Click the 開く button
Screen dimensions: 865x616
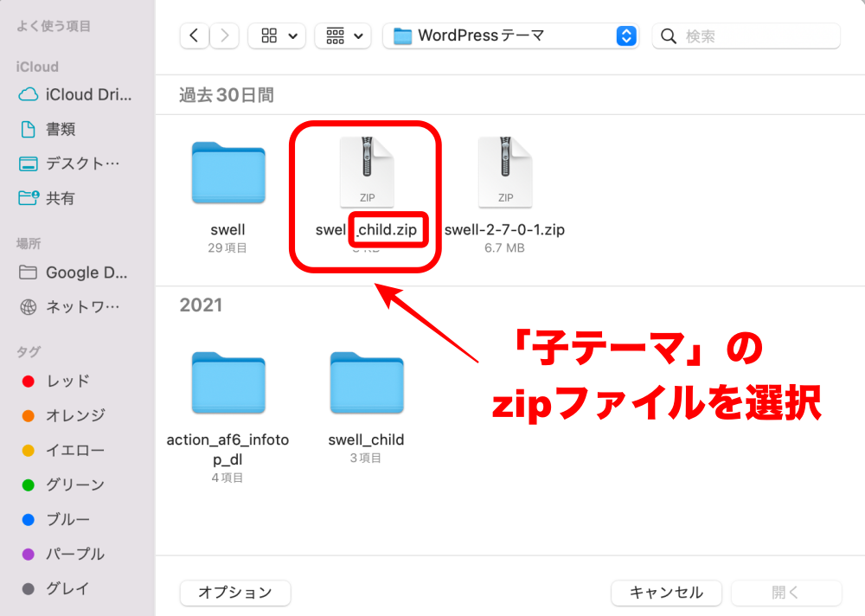(x=786, y=593)
